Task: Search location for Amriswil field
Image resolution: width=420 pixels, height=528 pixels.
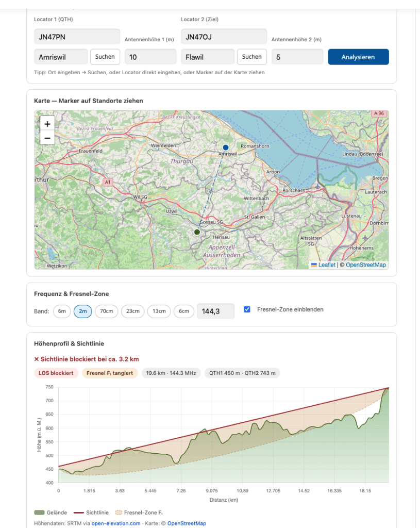Action: [x=105, y=57]
